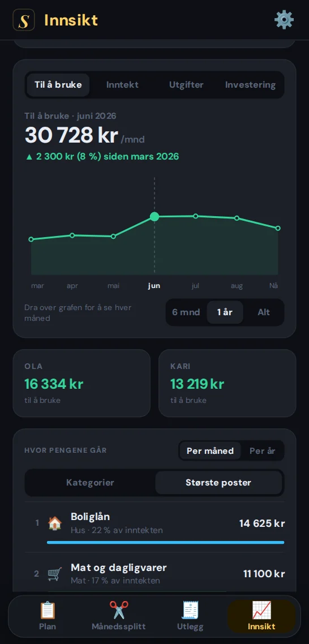Set graph range to 1 år
The width and height of the screenshot is (309, 644).
(225, 312)
